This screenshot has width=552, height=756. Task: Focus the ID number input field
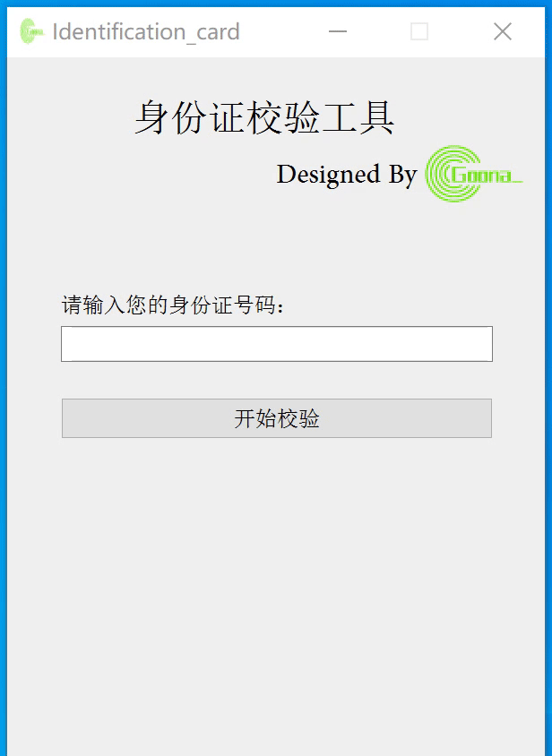pos(277,344)
